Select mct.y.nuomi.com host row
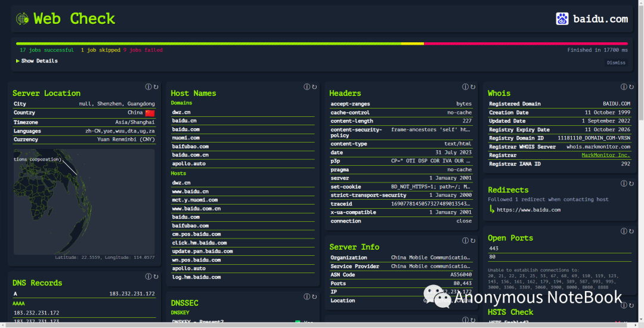This screenshot has width=644, height=328. [243, 200]
